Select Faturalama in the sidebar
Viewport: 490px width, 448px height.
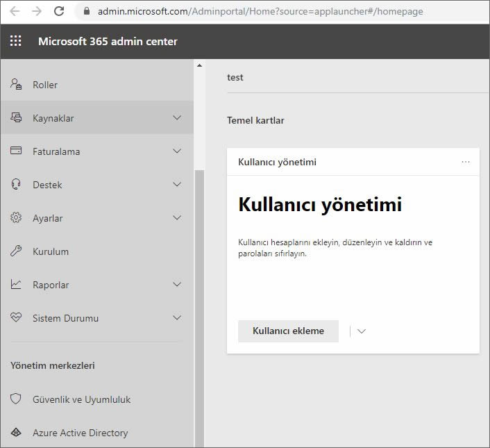(x=97, y=151)
